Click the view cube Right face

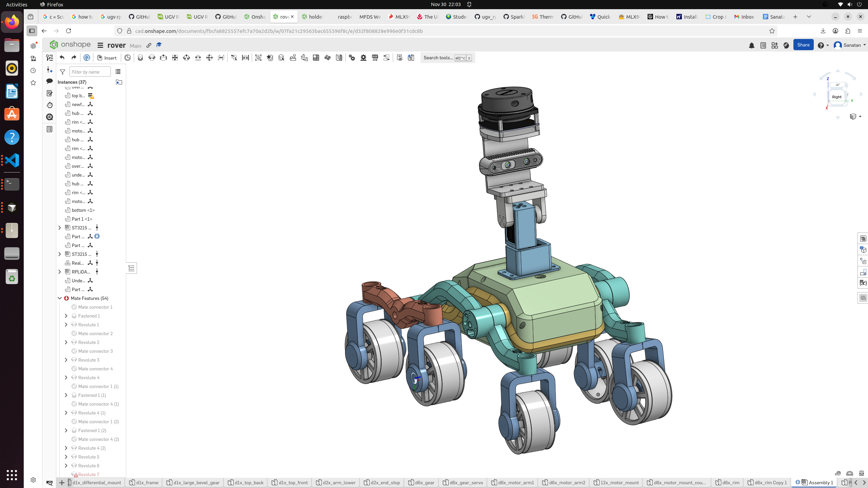tap(836, 97)
